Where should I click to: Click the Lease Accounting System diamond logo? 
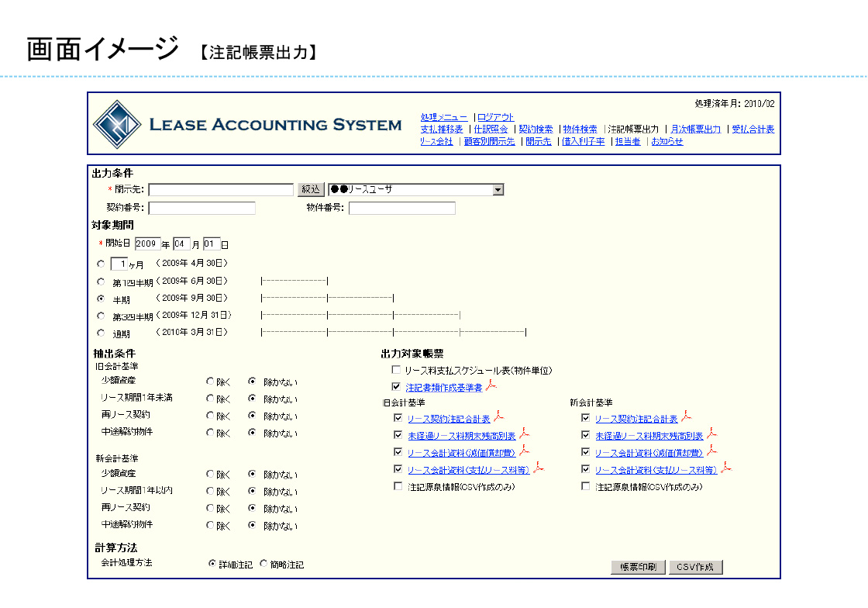(117, 125)
